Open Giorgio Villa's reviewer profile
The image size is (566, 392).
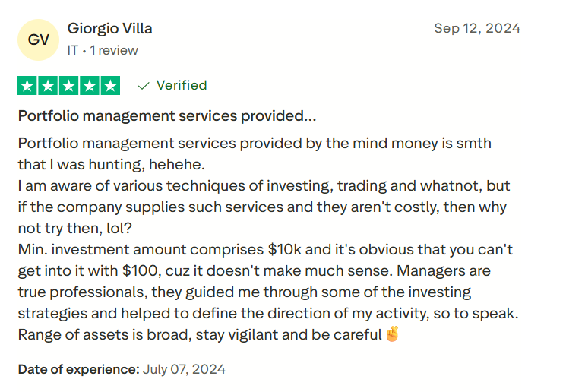(109, 29)
